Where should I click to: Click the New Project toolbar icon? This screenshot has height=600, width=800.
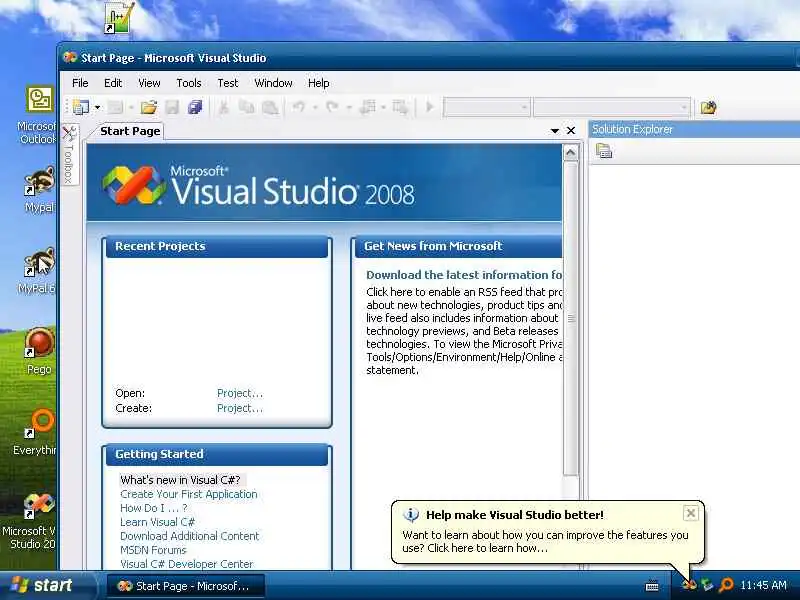(x=81, y=107)
